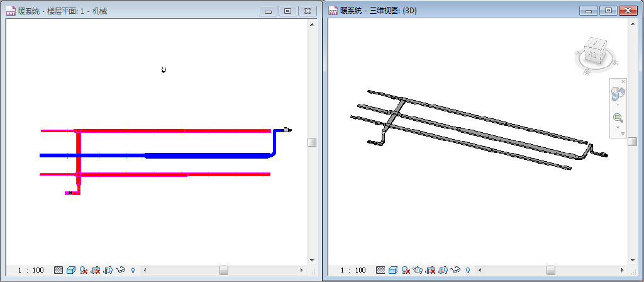Toggle shadows icon in 3D view window
This screenshot has width=644, height=282.
point(406,270)
